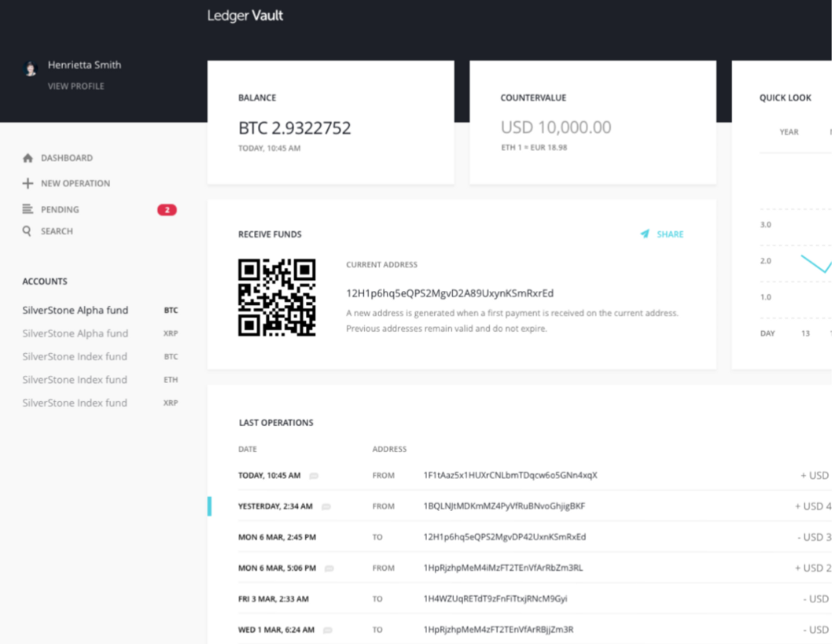Click the USD 10,000.00 countervalue

pos(555,127)
